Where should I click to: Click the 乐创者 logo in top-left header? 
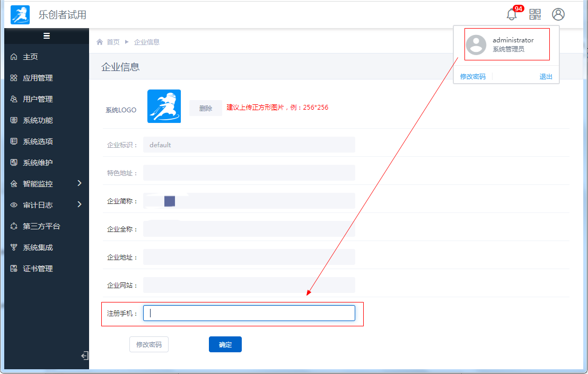pos(20,15)
